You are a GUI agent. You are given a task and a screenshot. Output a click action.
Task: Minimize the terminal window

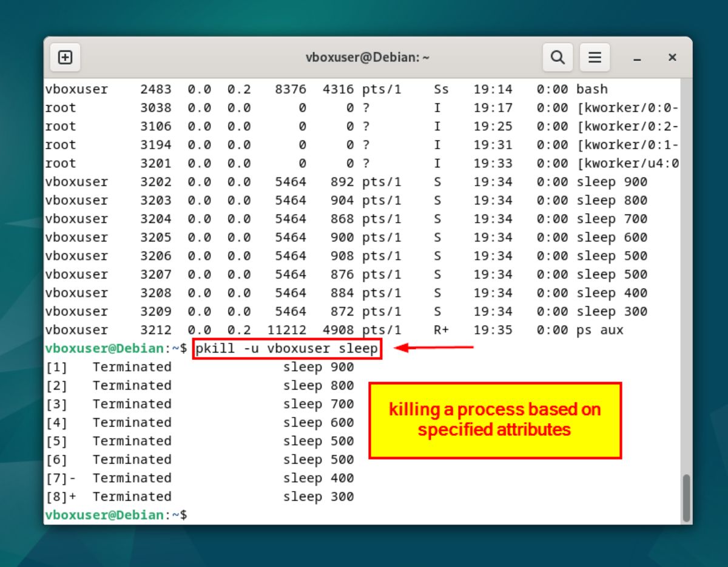click(637, 58)
